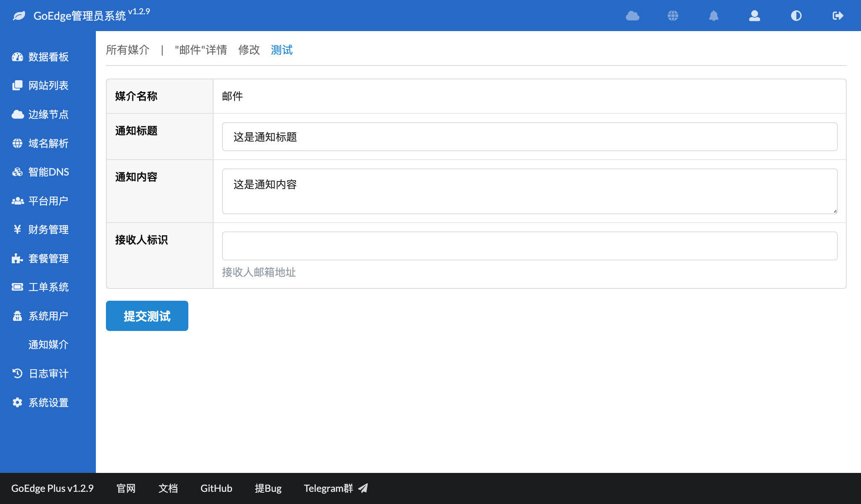Go to 系统设置 sidebar item

tap(48, 402)
